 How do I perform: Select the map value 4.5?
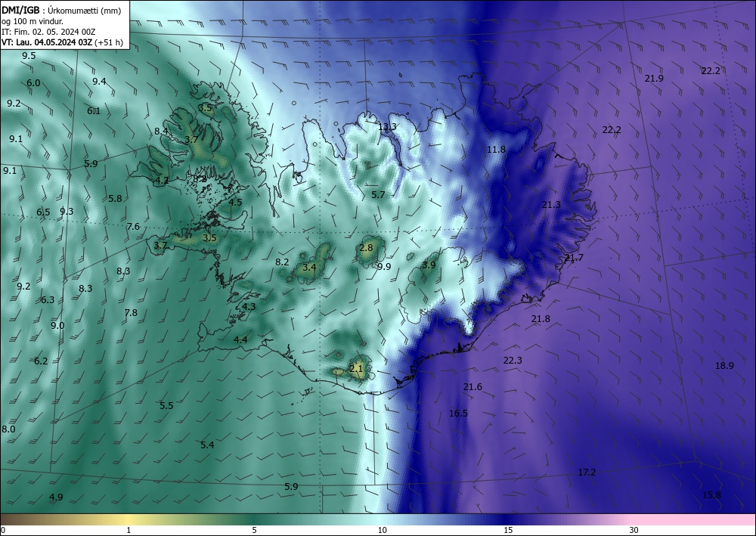(x=235, y=203)
